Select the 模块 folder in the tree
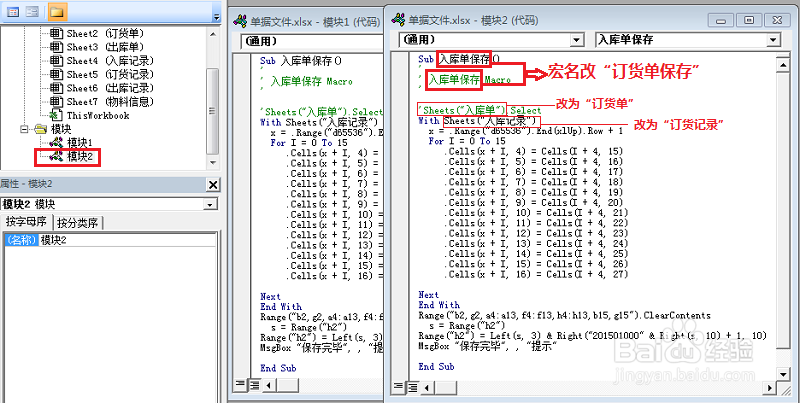The image size is (800, 403). [x=53, y=129]
